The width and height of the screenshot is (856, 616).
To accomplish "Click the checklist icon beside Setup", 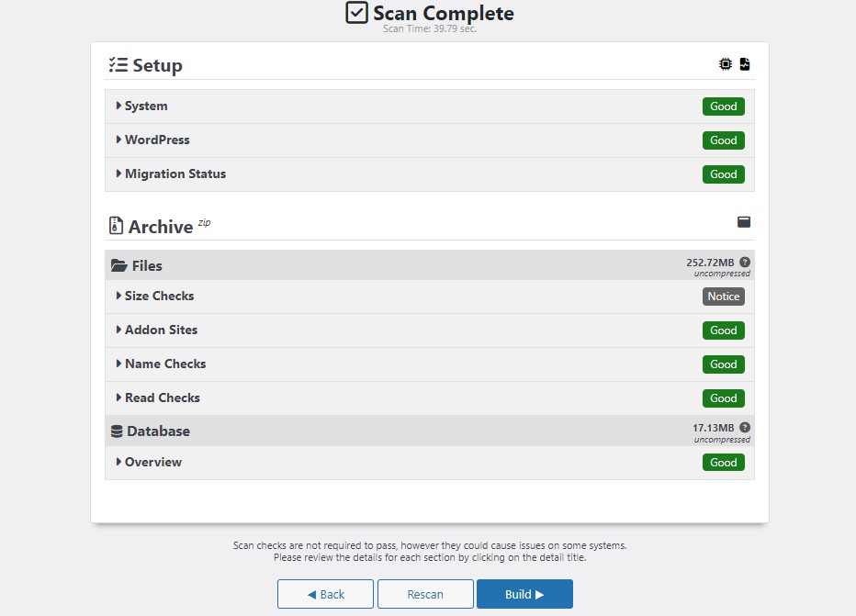I will 118,64.
